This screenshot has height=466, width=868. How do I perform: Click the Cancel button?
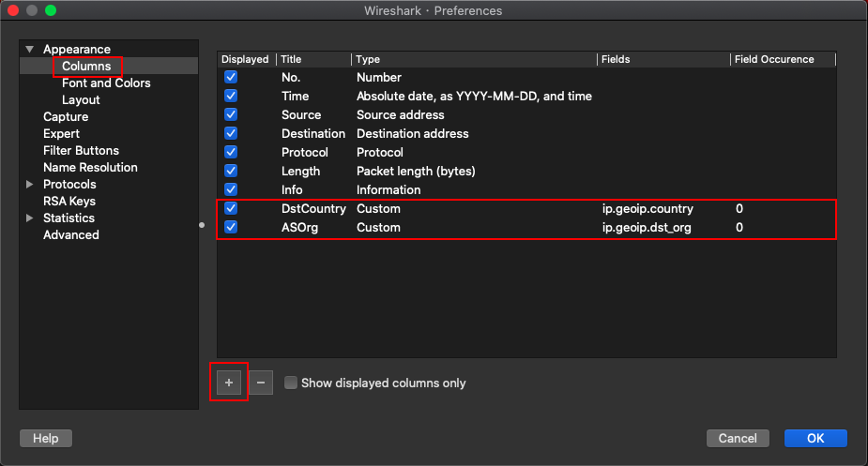pos(738,438)
